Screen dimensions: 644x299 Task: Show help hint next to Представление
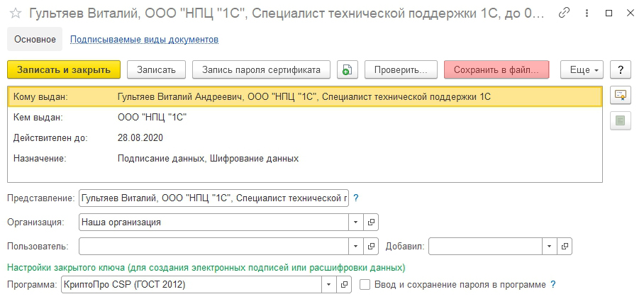[x=355, y=198]
